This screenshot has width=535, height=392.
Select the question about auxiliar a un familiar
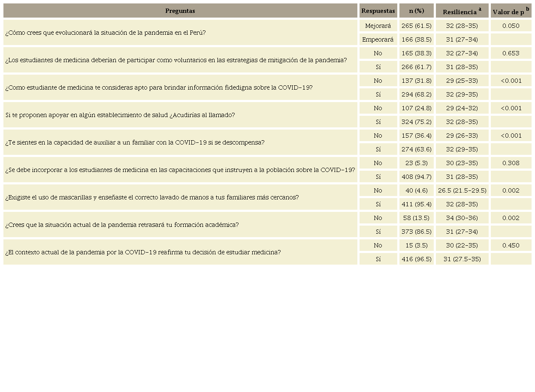[135, 142]
